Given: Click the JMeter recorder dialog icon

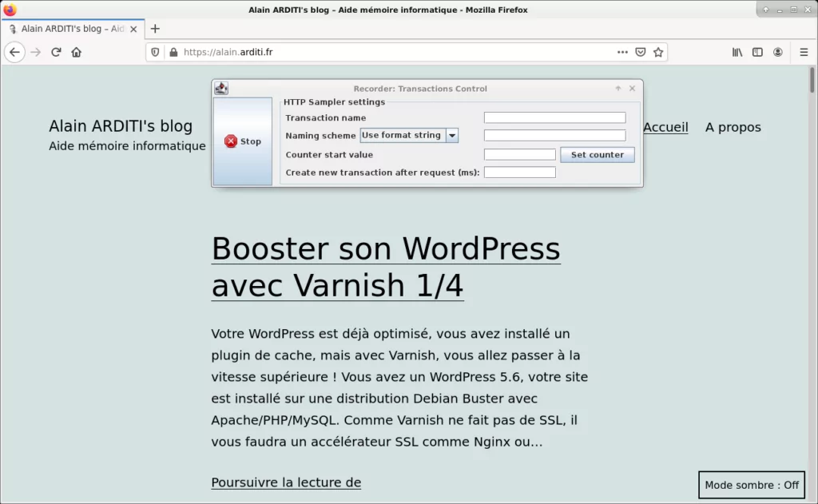Looking at the screenshot, I should pyautogui.click(x=221, y=88).
